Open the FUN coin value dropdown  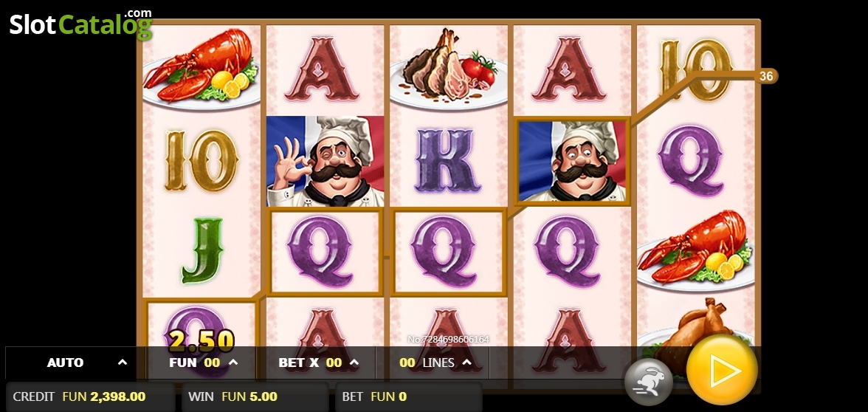pos(202,363)
